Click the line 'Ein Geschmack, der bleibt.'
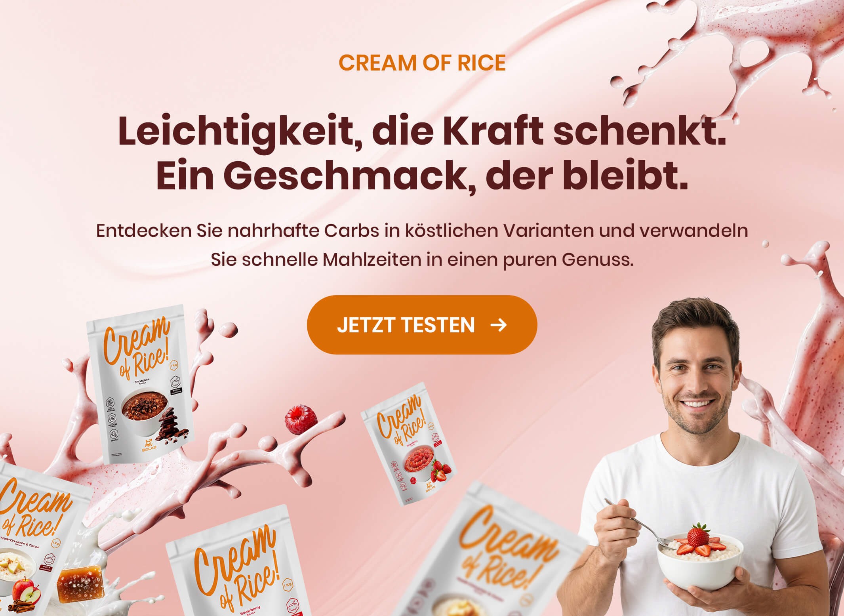This screenshot has height=616, width=844. tap(422, 176)
